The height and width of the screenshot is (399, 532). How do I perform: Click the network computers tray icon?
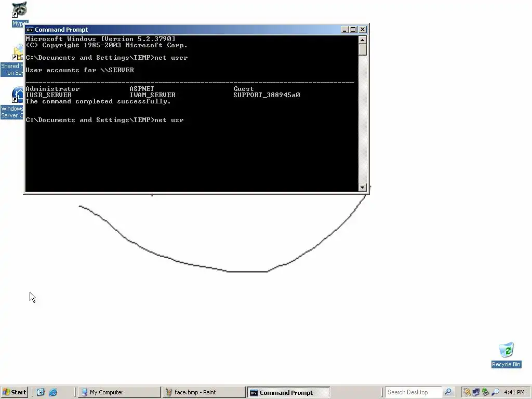coord(476,392)
